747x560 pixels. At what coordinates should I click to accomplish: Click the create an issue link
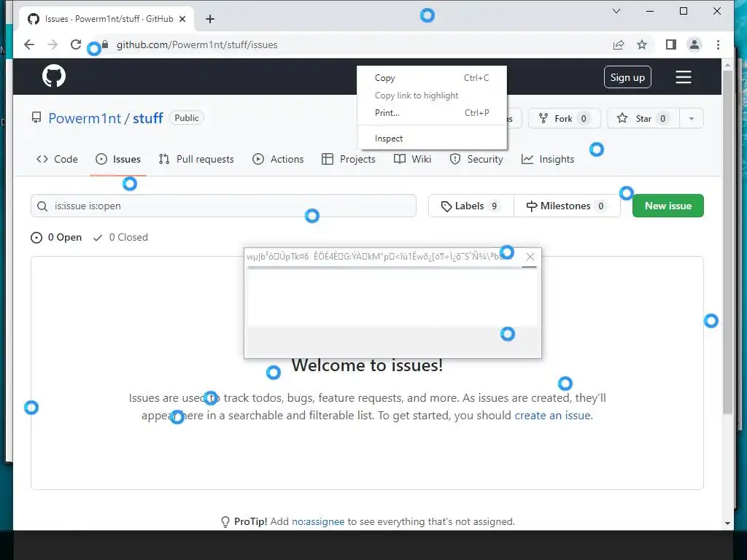tap(553, 415)
